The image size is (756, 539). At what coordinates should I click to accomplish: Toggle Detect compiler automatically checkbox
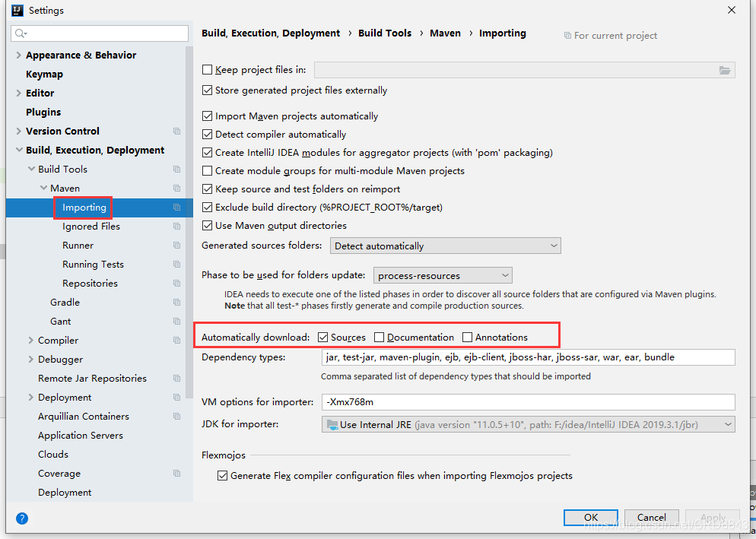click(208, 135)
